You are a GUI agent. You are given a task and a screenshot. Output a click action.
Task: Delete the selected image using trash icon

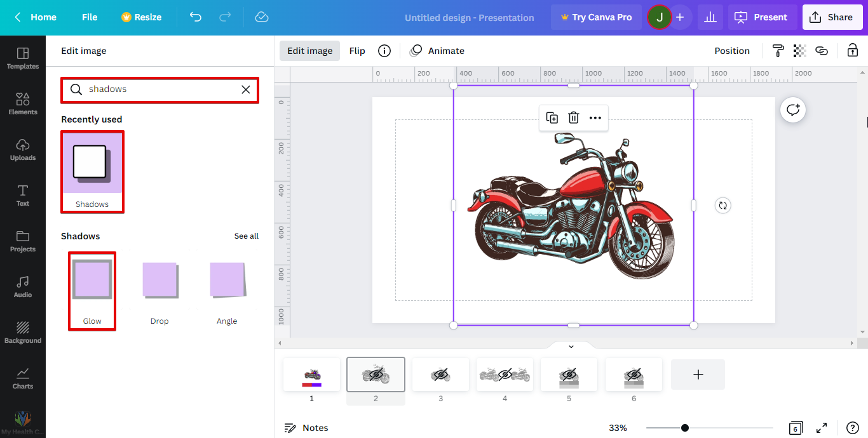(573, 117)
